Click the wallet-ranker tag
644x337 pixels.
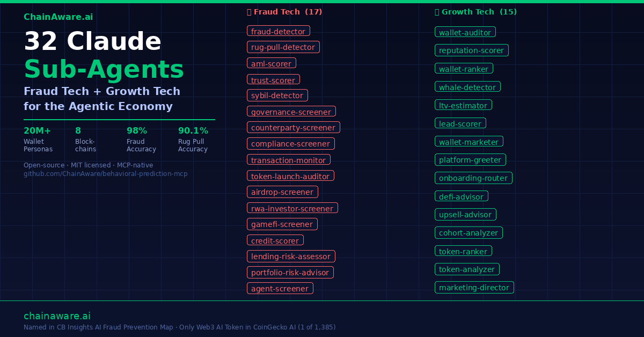click(x=464, y=69)
